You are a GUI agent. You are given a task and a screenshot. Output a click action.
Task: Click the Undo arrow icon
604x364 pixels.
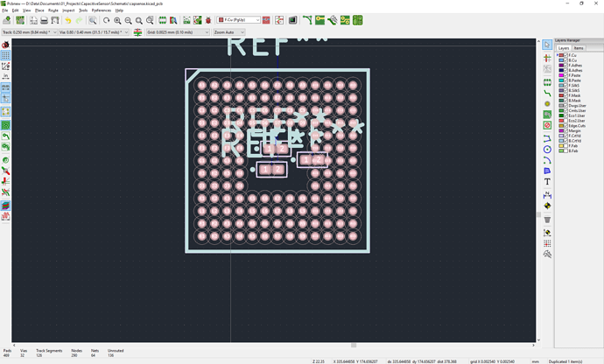click(x=68, y=20)
